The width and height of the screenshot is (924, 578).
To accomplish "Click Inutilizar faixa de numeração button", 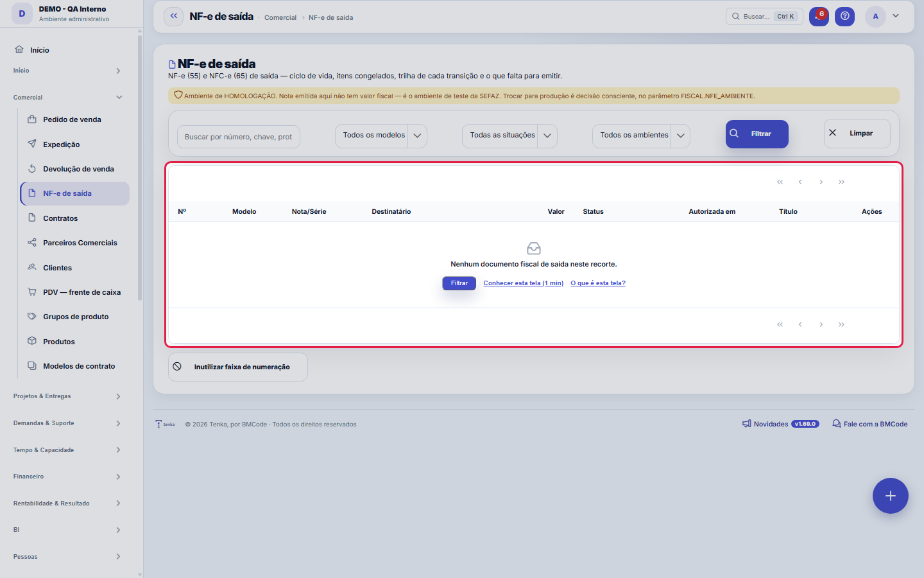I will [238, 367].
